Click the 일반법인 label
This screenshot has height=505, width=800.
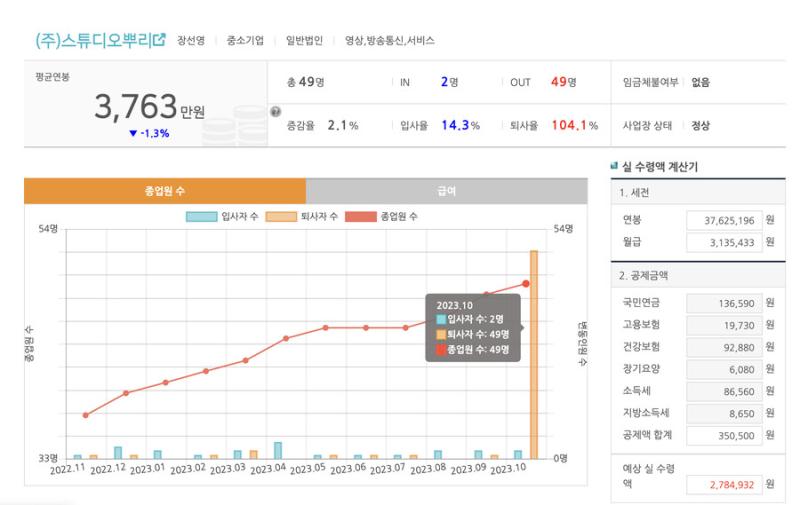tap(304, 40)
